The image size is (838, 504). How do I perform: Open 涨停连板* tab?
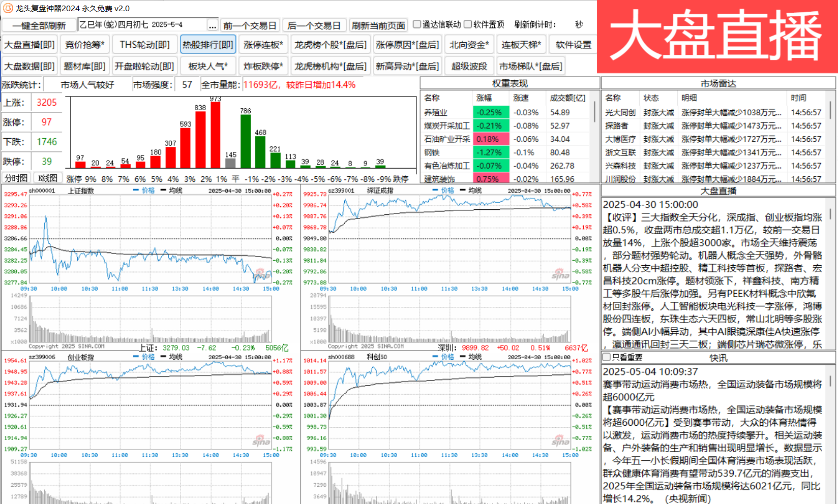click(263, 45)
